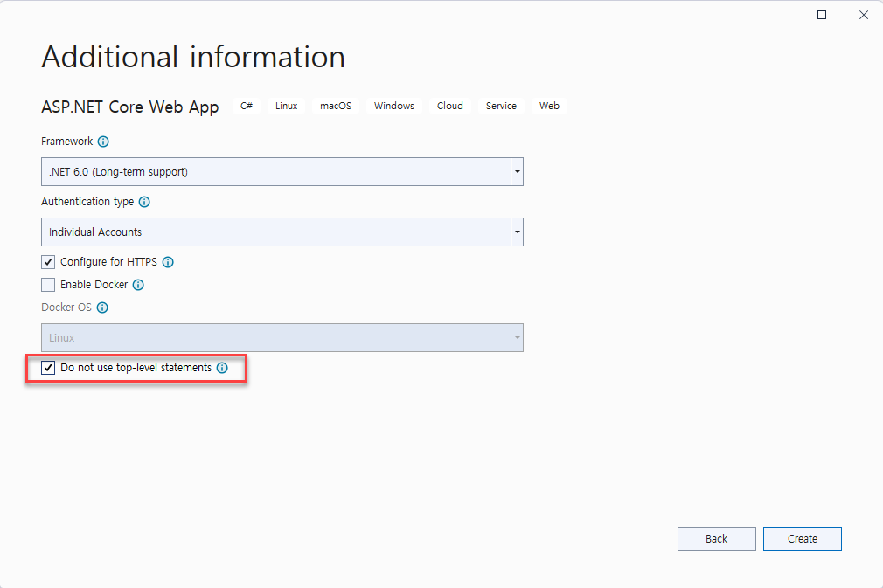This screenshot has width=883, height=588.
Task: Click the Authentication type info icon
Action: point(144,202)
